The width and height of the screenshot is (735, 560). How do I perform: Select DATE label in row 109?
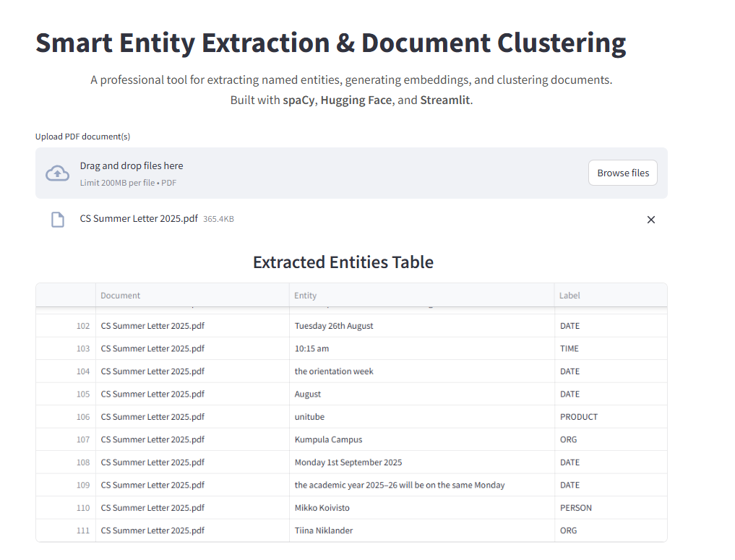pyautogui.click(x=610, y=485)
